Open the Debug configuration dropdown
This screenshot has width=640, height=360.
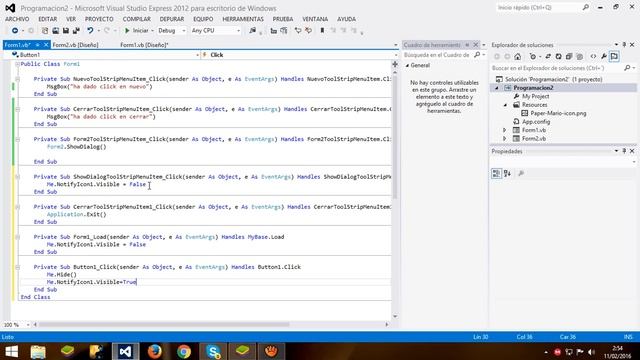coord(171,31)
